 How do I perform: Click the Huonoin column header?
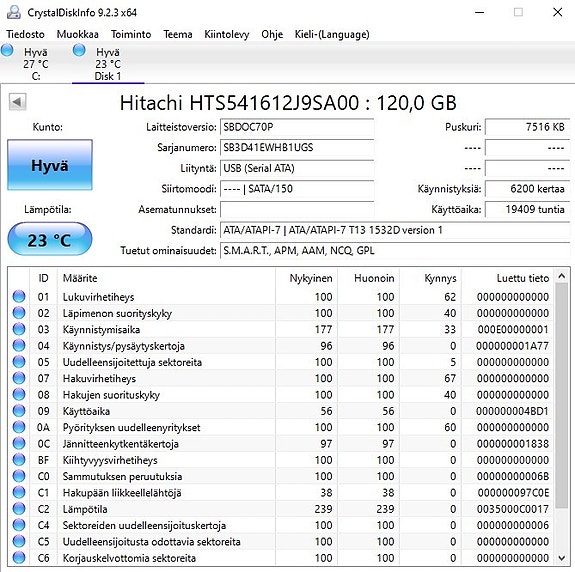tap(368, 278)
